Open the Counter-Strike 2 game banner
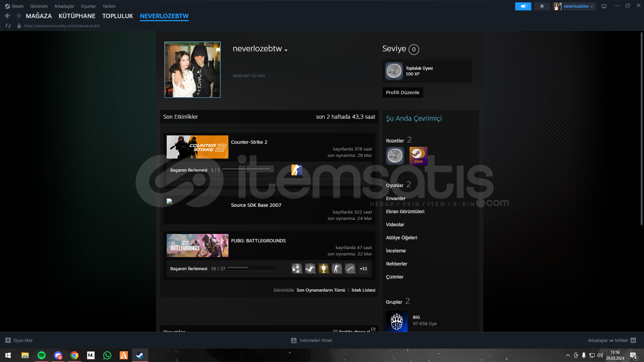This screenshot has height=362, width=644. (197, 147)
